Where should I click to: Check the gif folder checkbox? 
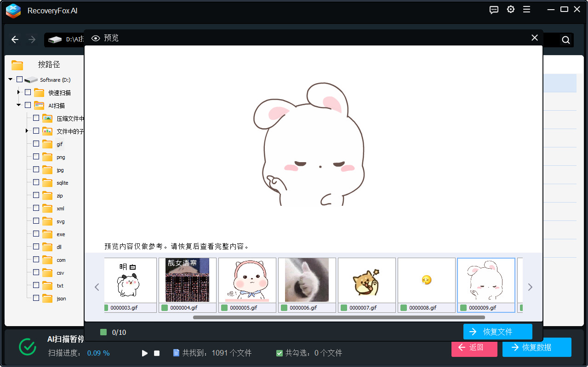(35, 144)
